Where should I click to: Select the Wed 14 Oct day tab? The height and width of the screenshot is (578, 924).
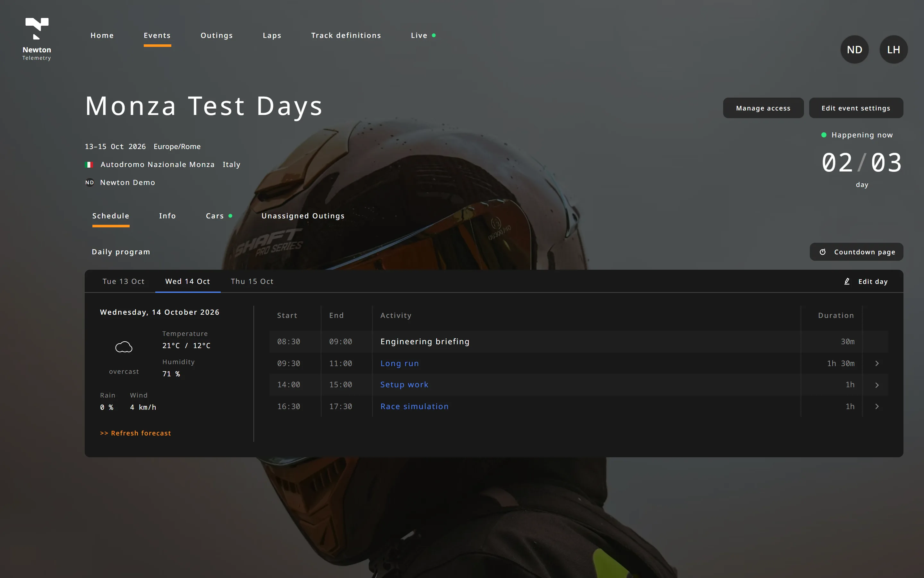(x=187, y=281)
